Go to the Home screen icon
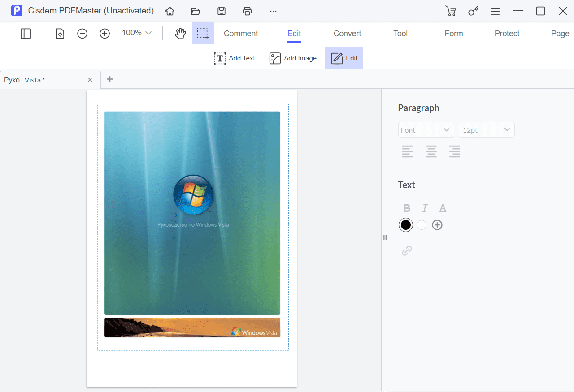574x392 pixels. point(170,11)
